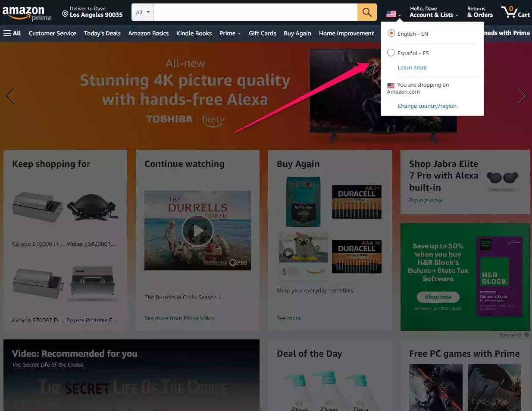
Task: Open Today's Deals in navigation bar
Action: point(102,33)
